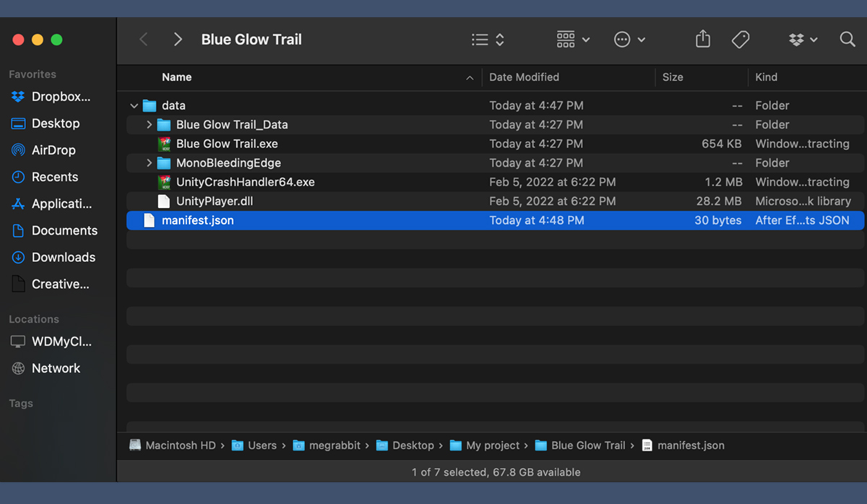Open the list view switcher dropdown
867x504 pixels.
tap(488, 40)
